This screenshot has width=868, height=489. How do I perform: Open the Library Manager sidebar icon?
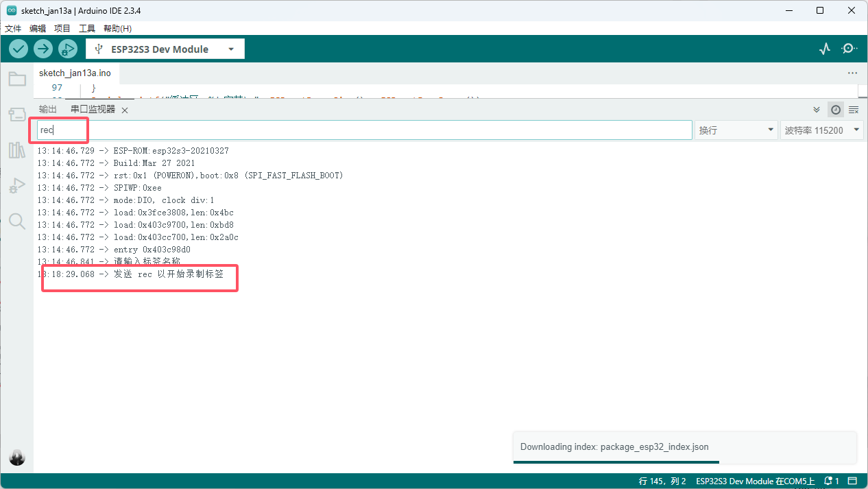coord(17,150)
